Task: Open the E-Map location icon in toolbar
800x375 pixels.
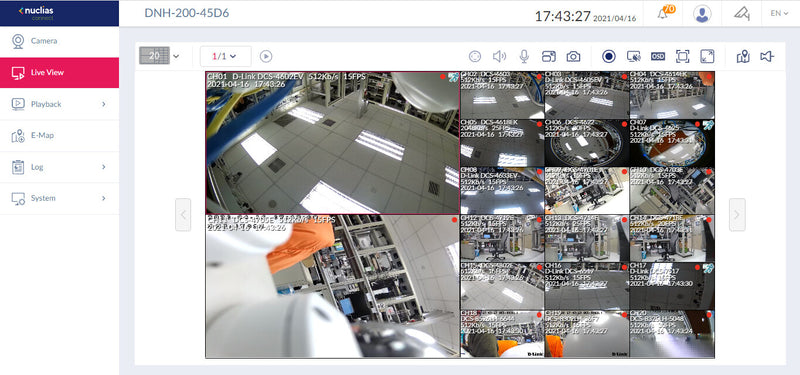Action: coord(743,57)
